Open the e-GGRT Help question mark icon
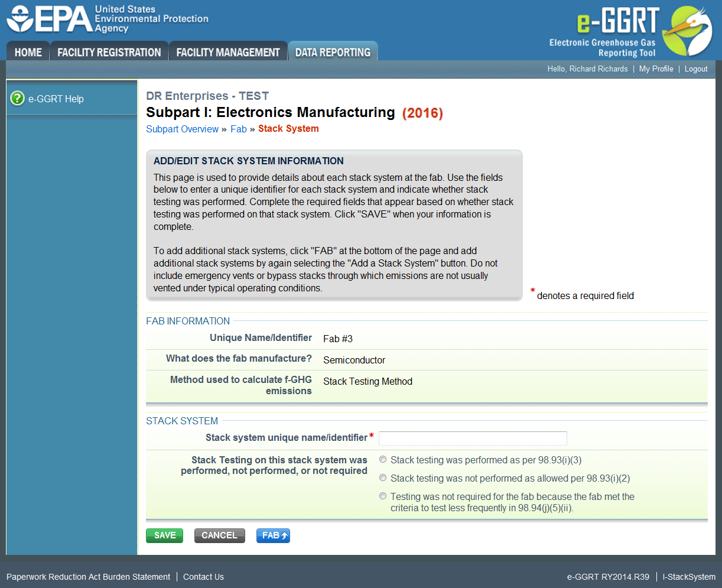The height and width of the screenshot is (588, 722). pyautogui.click(x=17, y=98)
